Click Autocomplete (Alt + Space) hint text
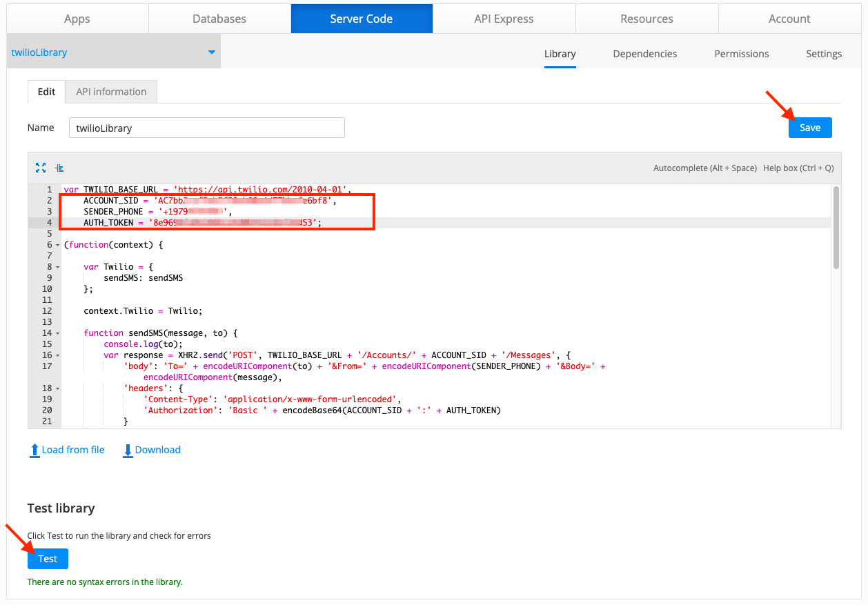Viewport: 868px width, 605px height. (x=705, y=168)
